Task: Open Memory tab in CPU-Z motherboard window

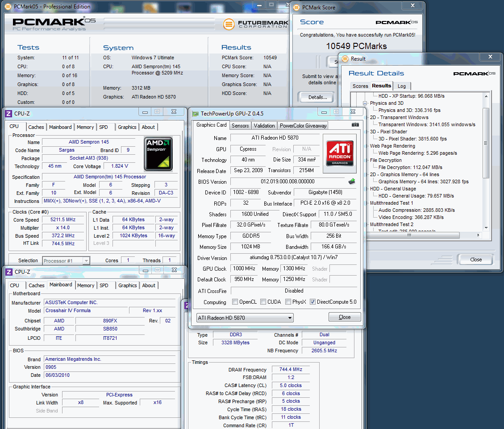Action: pyautogui.click(x=86, y=285)
